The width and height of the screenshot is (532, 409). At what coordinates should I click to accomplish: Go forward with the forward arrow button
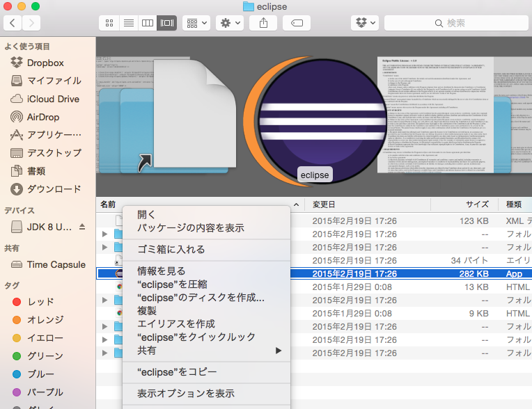click(31, 23)
